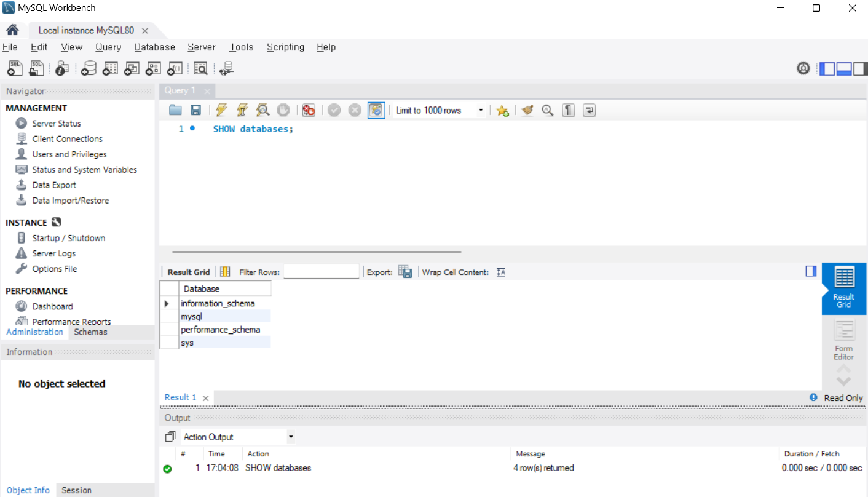Rollback transaction X icon
868x497 pixels.
355,110
